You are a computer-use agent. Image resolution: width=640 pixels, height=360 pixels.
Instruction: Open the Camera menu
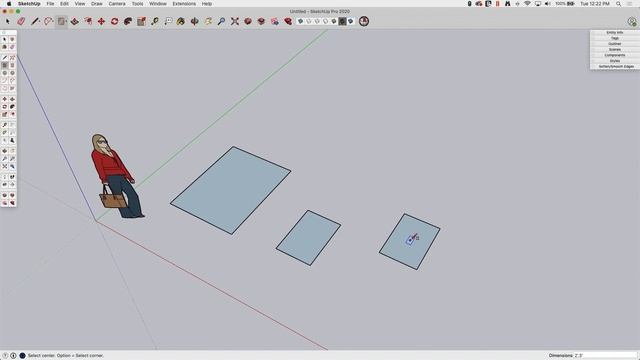(x=117, y=4)
